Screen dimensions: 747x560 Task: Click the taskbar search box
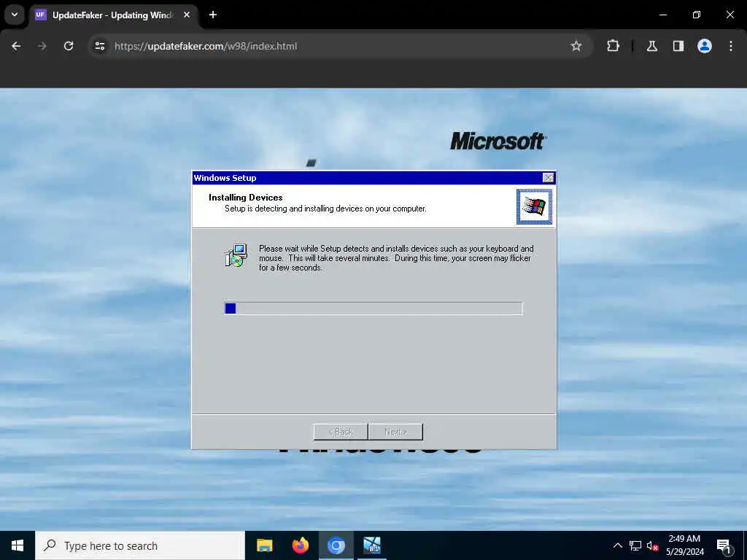tap(140, 545)
